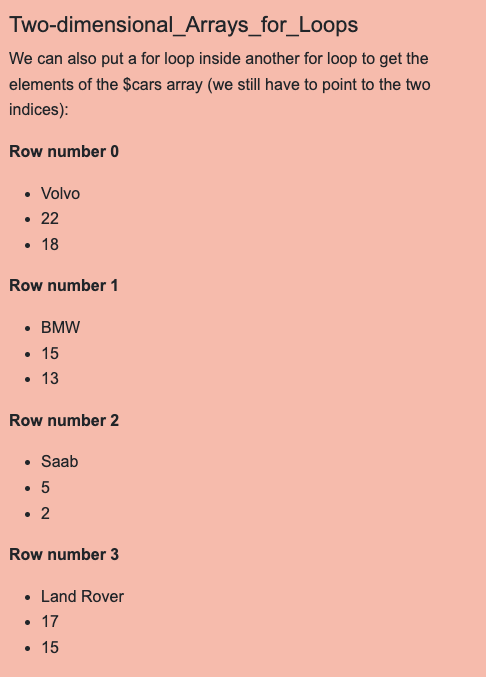Click the 22 item under Volvo
Screen dimensions: 486x677
tap(50, 219)
